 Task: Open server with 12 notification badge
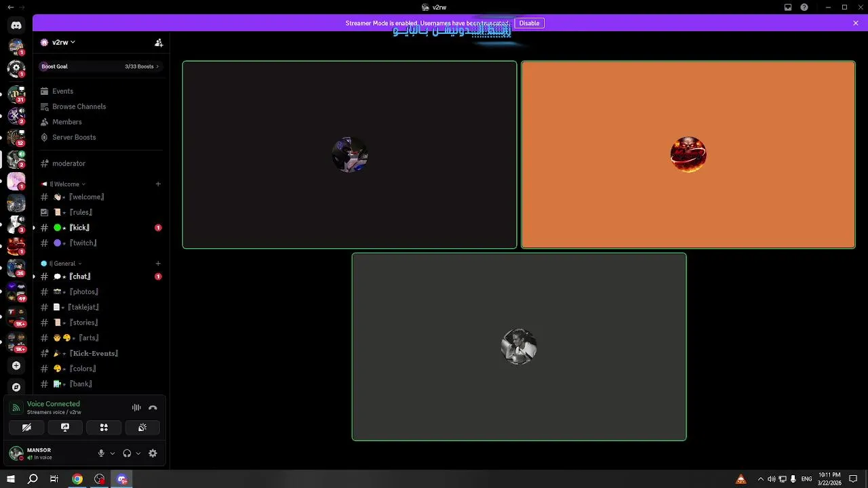[16, 138]
